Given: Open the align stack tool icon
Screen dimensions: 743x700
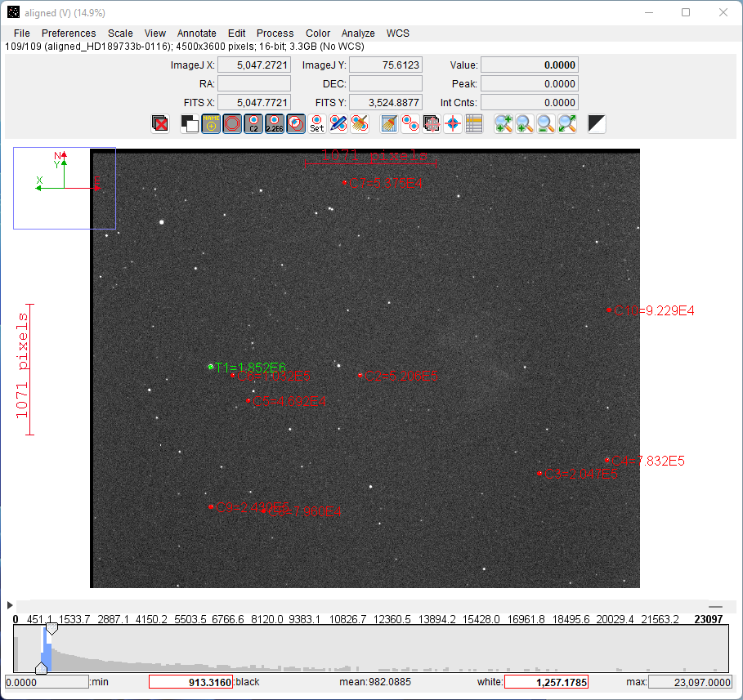Looking at the screenshot, I should click(x=432, y=123).
